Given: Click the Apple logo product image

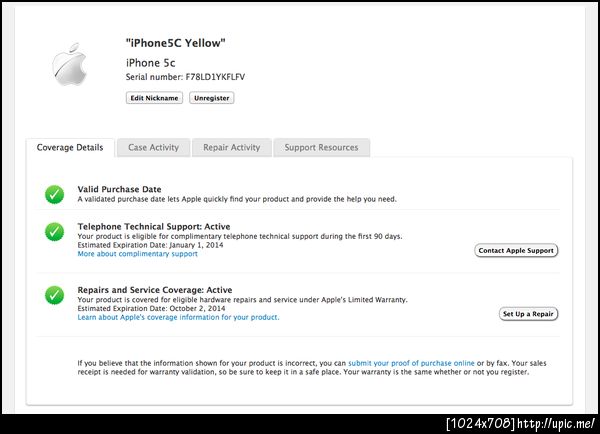Looking at the screenshot, I should [x=70, y=64].
